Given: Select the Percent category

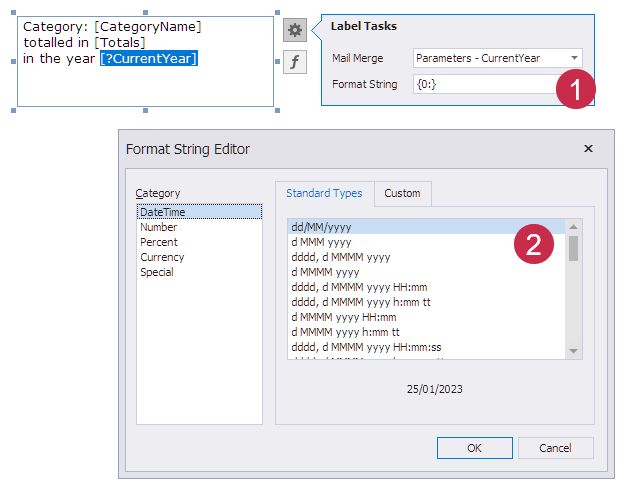Looking at the screenshot, I should click(199, 242).
